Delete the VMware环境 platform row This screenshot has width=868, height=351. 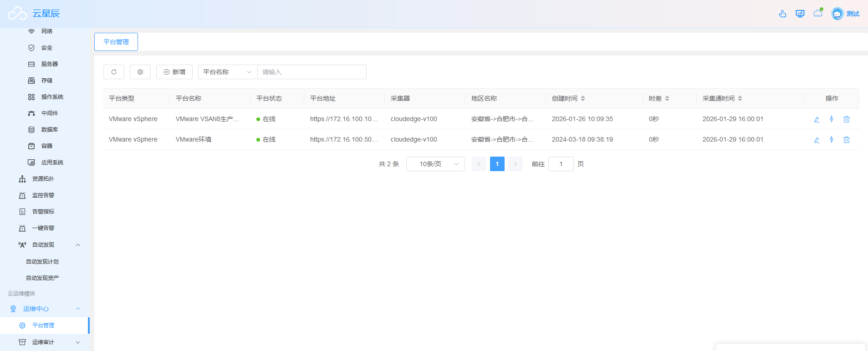(x=847, y=140)
